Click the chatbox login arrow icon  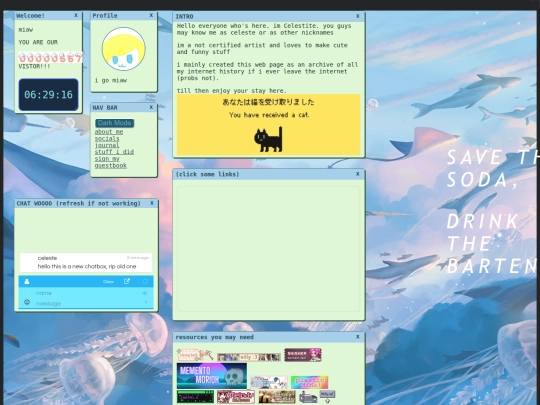[145, 293]
